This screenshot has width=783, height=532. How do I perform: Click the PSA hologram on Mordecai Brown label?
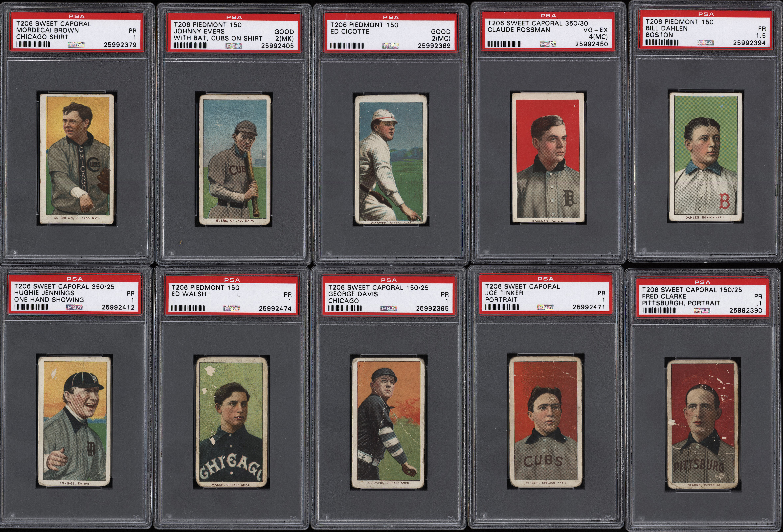[76, 45]
